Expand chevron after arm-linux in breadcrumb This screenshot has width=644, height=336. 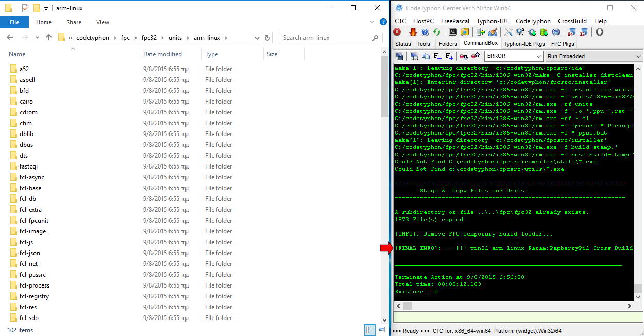[226, 38]
